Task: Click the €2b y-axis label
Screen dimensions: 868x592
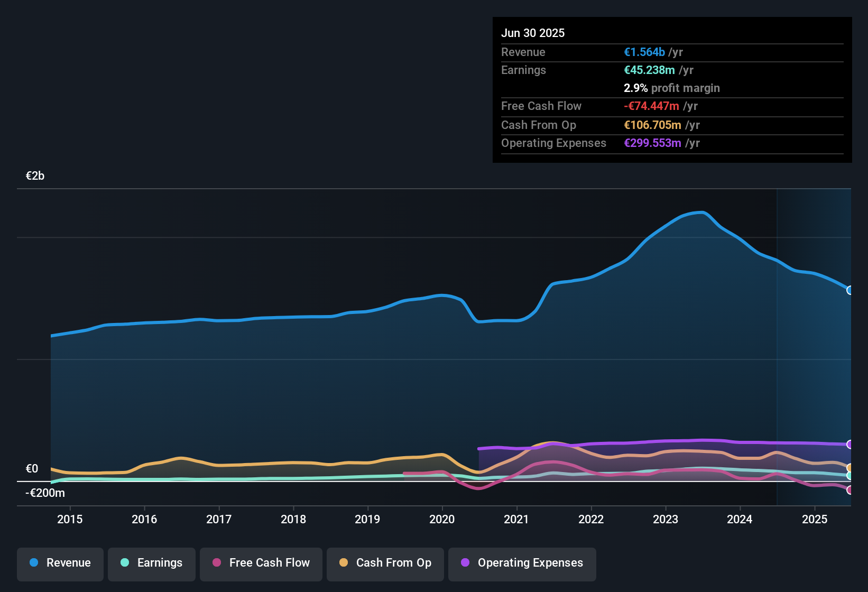Action: pyautogui.click(x=35, y=176)
